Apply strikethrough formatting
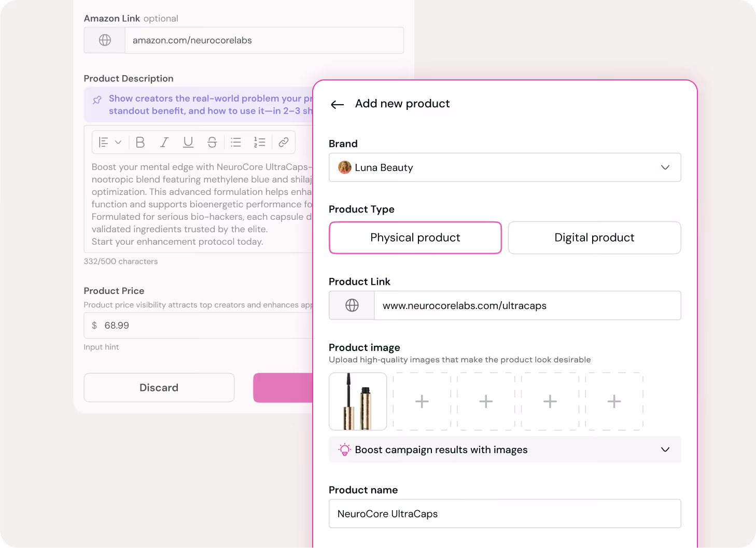Viewport: 756px width, 548px height. click(212, 142)
